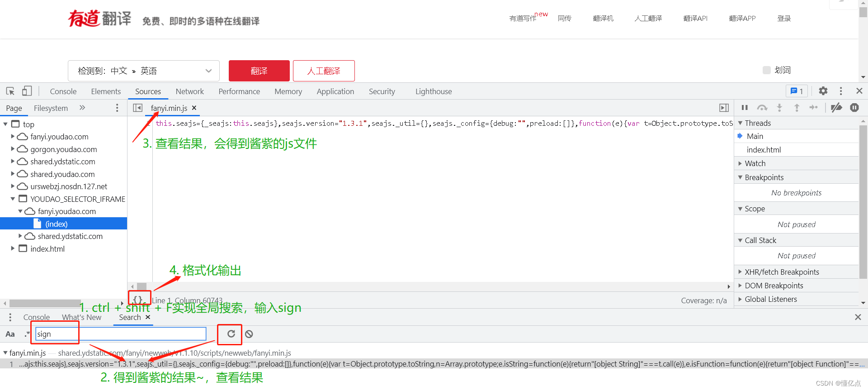The height and width of the screenshot is (391, 868).
Task: Click the Step debugger icon
Action: pyautogui.click(x=814, y=107)
